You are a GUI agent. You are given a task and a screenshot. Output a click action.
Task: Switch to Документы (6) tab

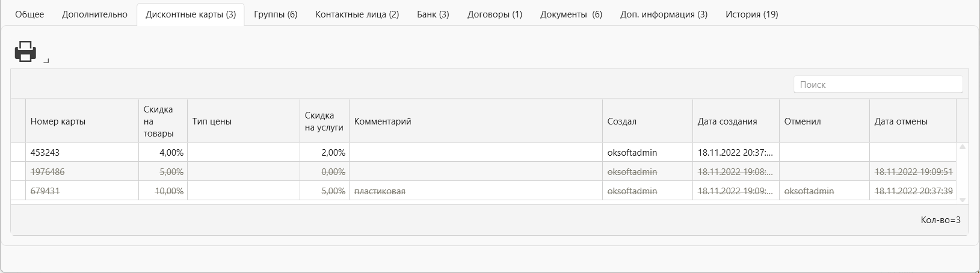571,14
